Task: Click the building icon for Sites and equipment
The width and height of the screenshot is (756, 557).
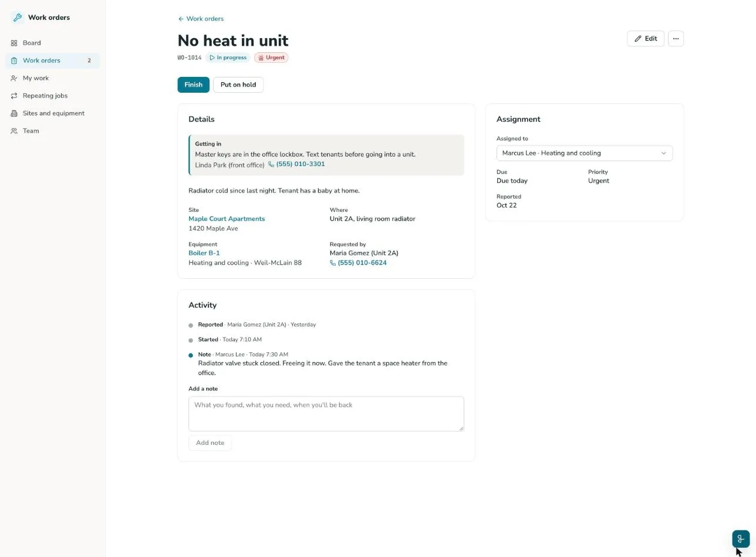Action: (14, 113)
